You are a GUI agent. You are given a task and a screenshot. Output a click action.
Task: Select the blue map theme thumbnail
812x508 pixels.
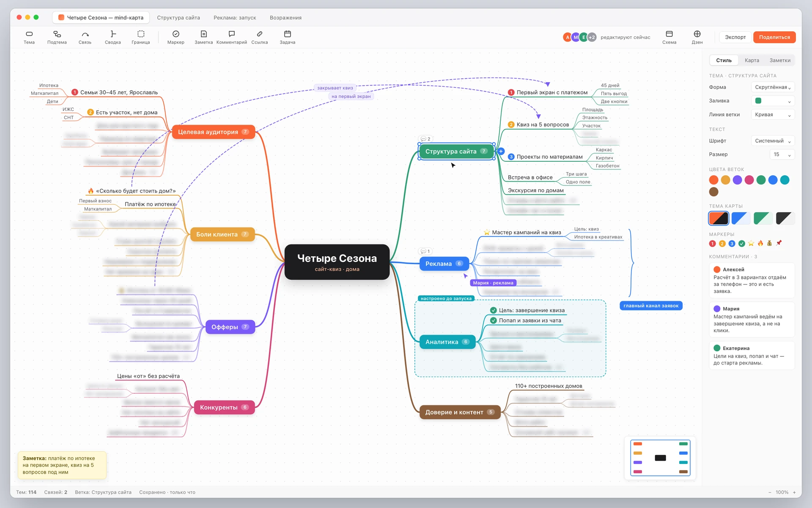tap(741, 218)
